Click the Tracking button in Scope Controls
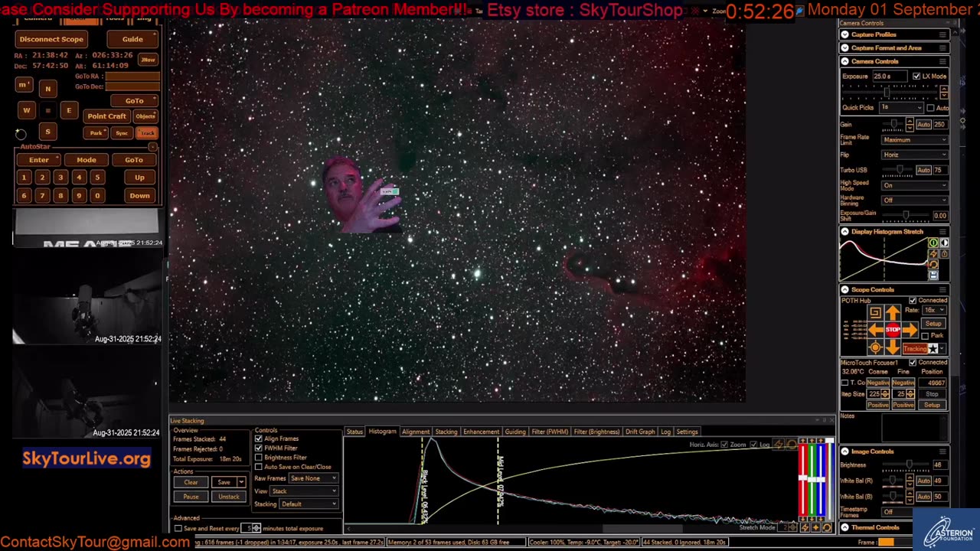The height and width of the screenshot is (551, 980). click(x=915, y=348)
